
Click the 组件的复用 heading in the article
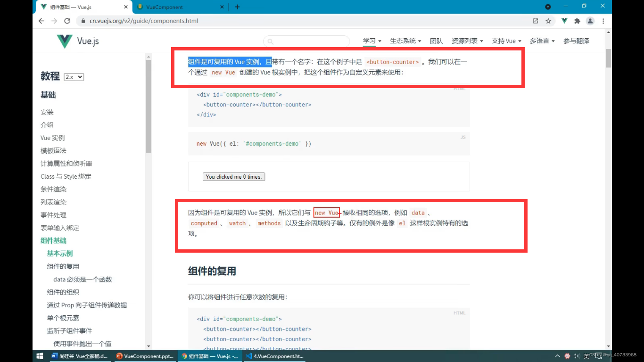212,271
